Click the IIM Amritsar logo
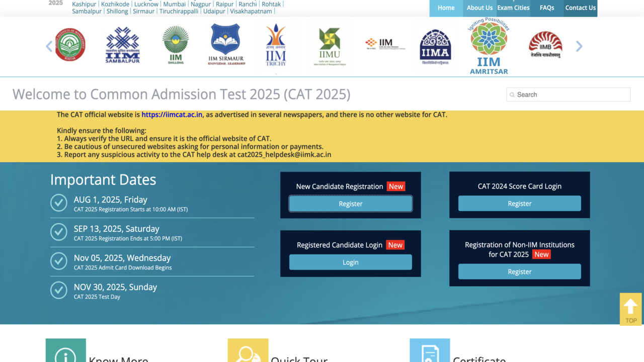This screenshot has height=362, width=644. pyautogui.click(x=489, y=47)
